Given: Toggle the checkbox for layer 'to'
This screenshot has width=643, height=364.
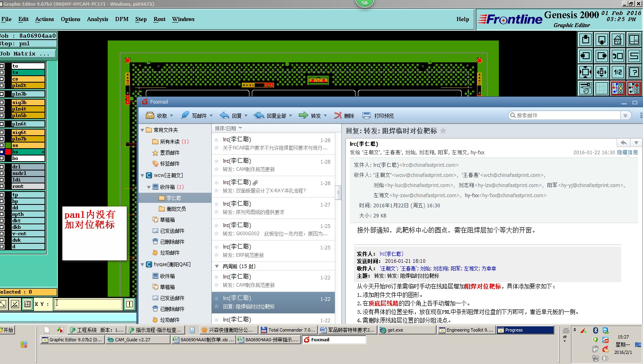Looking at the screenshot, I should pyautogui.click(x=2, y=66).
